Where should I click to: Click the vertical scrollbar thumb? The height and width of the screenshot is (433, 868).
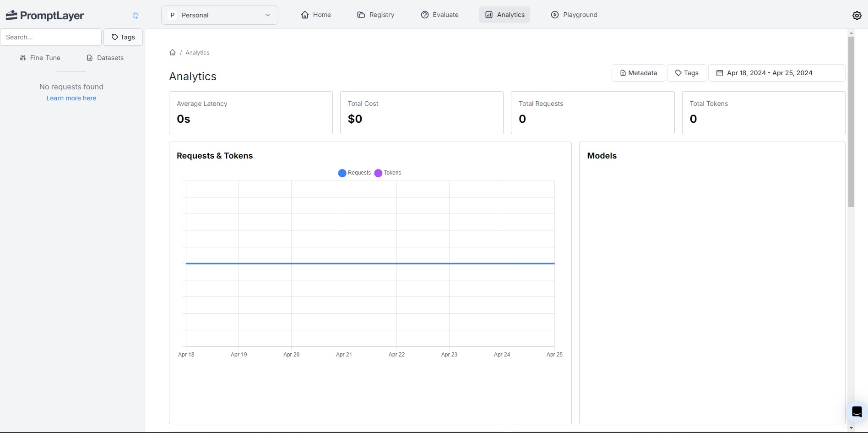tap(851, 121)
